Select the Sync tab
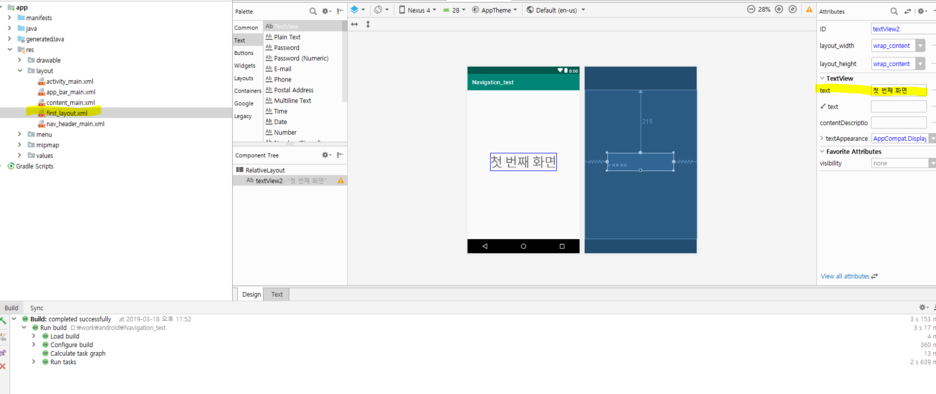Screen dimensions: 936x394 coord(37,308)
